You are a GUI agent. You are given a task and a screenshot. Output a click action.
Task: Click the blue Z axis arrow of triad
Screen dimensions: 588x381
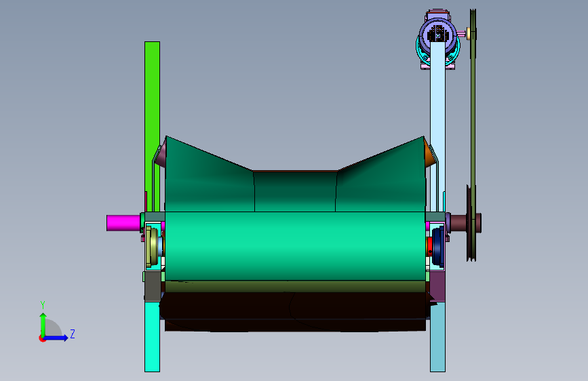click(x=57, y=338)
